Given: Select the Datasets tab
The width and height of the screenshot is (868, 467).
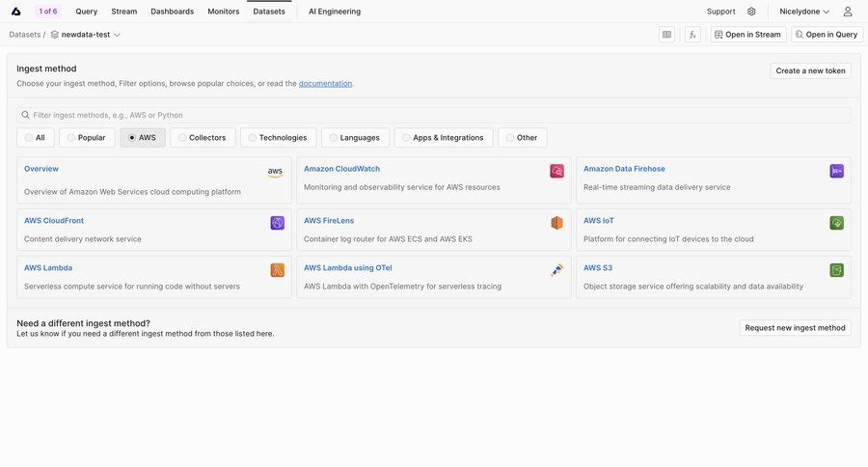Looking at the screenshot, I should tap(269, 11).
